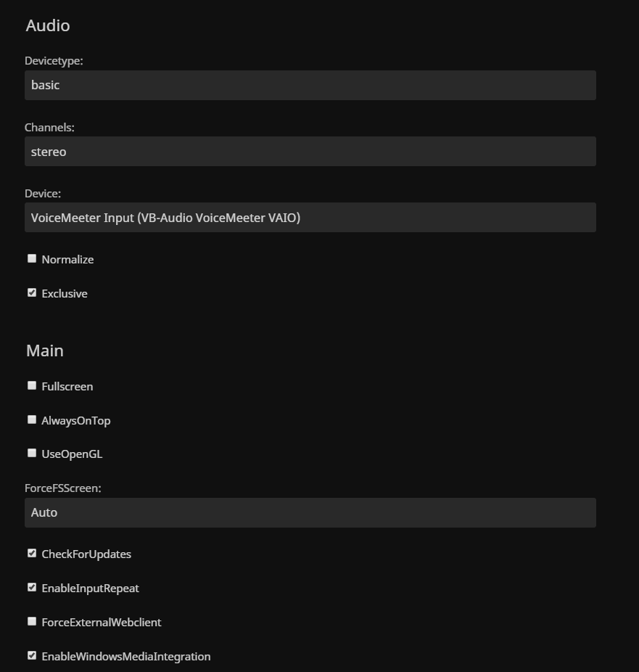Click the Devicetype field label
This screenshot has height=672, width=639.
(x=54, y=61)
